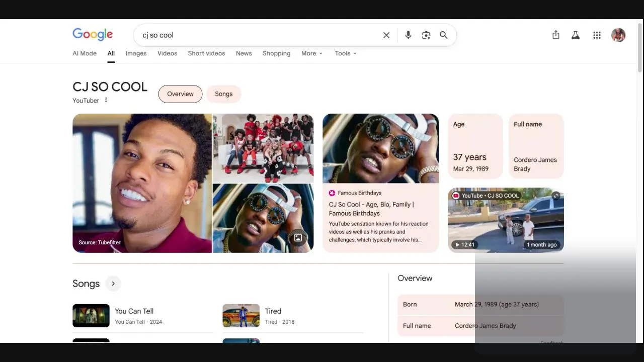This screenshot has height=362, width=644.
Task: Click the magnifying glass search icon
Action: click(x=443, y=35)
